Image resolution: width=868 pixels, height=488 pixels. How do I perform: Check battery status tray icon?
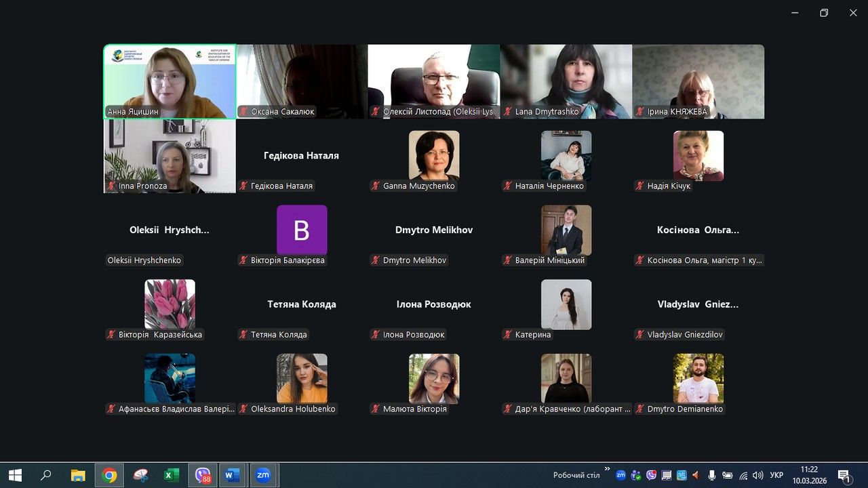click(728, 475)
